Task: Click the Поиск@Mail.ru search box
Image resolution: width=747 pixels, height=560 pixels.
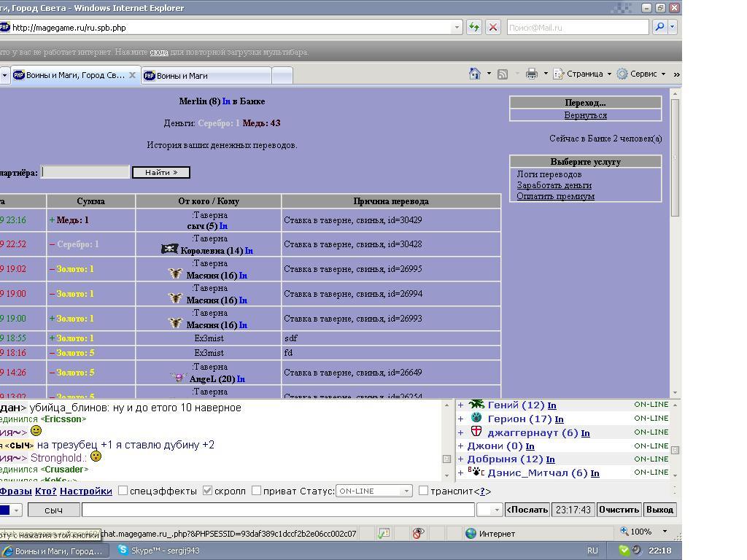Action: pyautogui.click(x=578, y=27)
